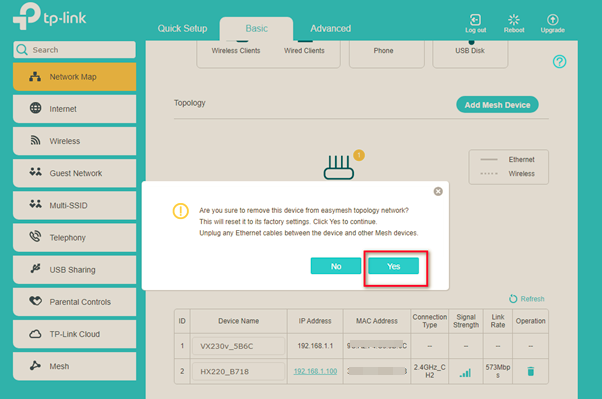The height and width of the screenshot is (399, 602).
Task: Click the Upgrade icon
Action: click(x=552, y=20)
